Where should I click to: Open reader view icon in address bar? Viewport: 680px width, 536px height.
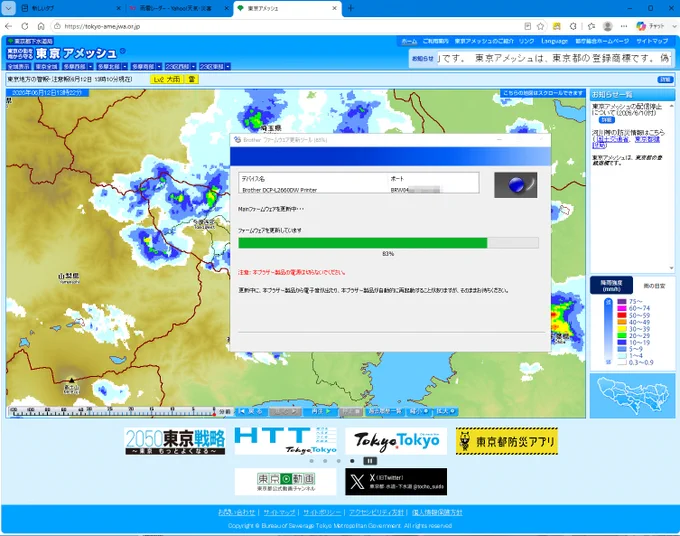tap(527, 26)
